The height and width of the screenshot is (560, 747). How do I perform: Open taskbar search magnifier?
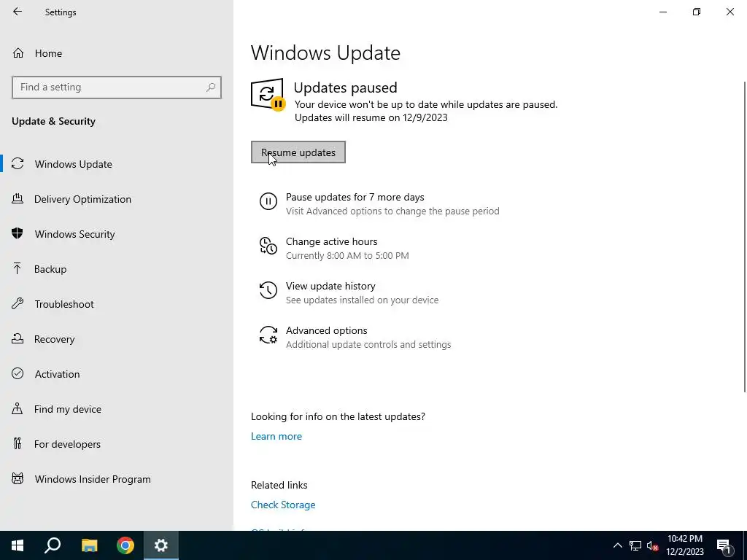(53, 545)
